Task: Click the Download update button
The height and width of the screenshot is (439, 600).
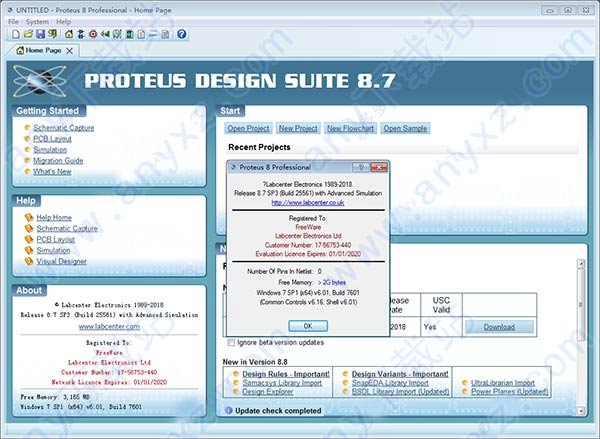Action: click(x=499, y=327)
